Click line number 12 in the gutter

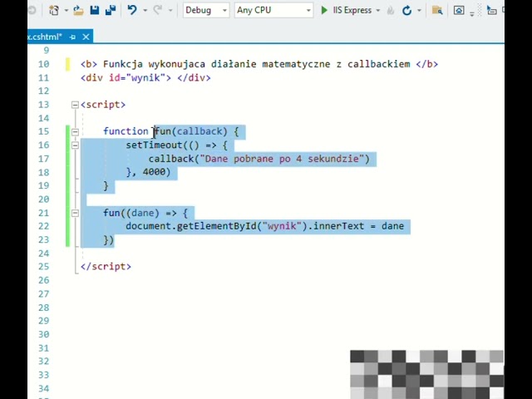(x=44, y=91)
